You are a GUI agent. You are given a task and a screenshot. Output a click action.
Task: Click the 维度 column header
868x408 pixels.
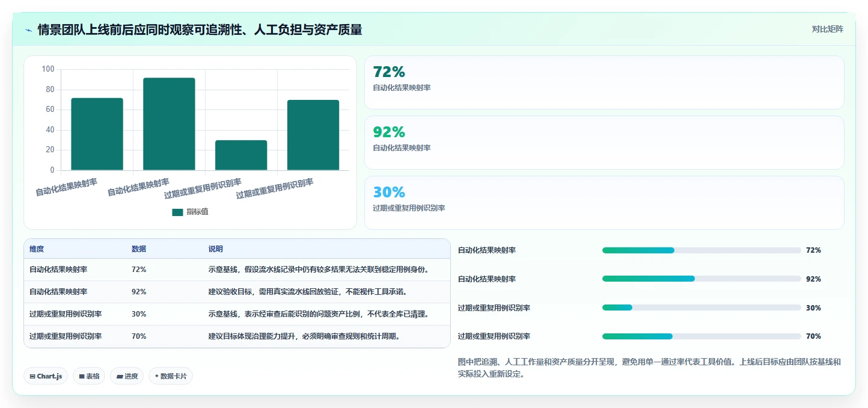tap(37, 249)
